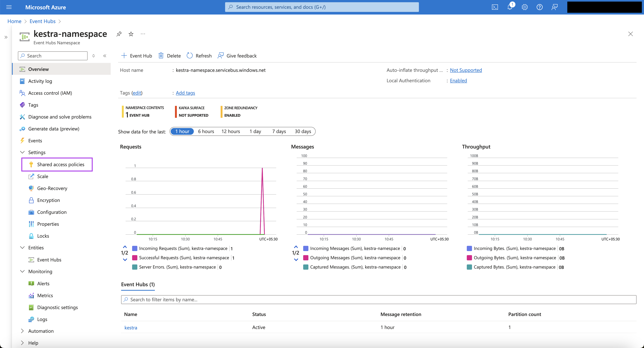Select the 6 hours time range
This screenshot has height=348, width=644.
coord(206,131)
